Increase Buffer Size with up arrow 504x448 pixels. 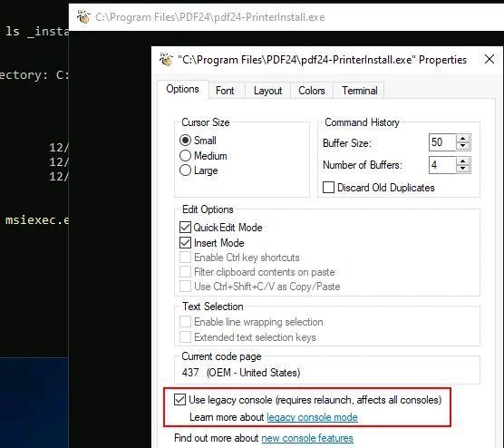[x=463, y=139]
